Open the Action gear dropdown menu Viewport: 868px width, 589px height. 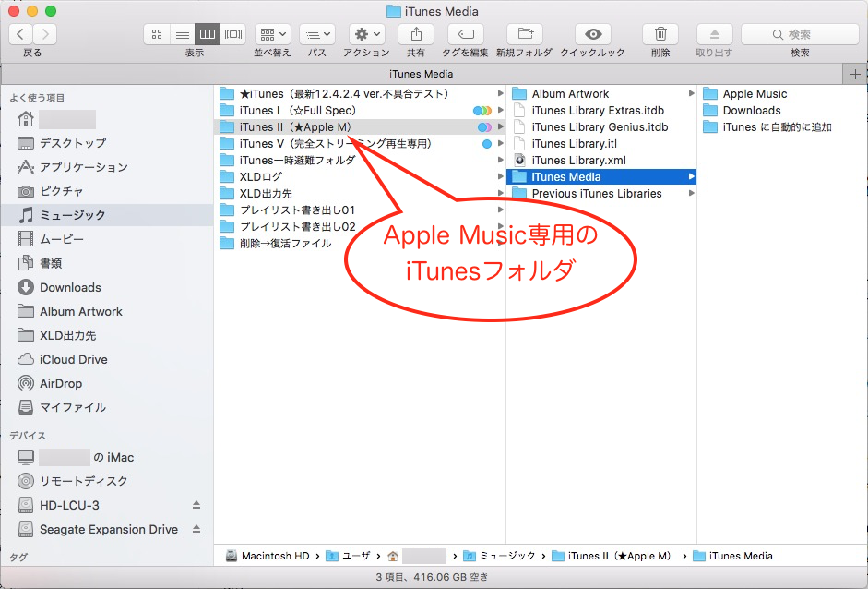click(366, 34)
